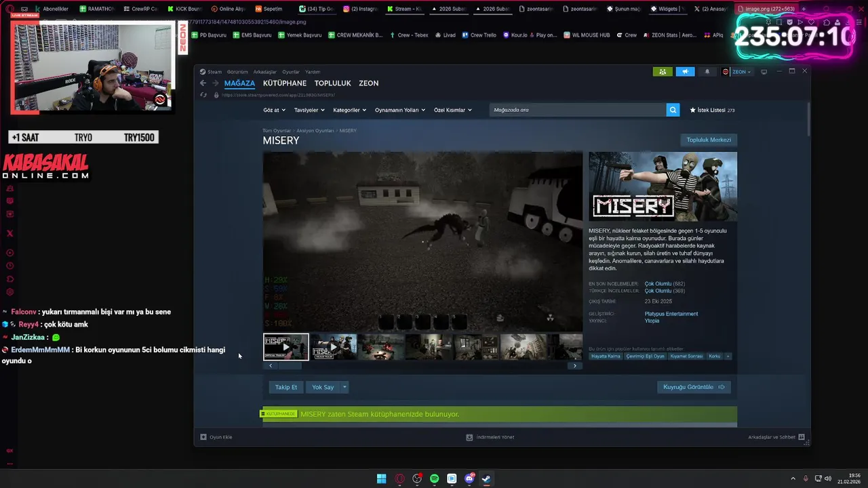Open the Görünüm menu
The width and height of the screenshot is (868, 488).
[237, 72]
